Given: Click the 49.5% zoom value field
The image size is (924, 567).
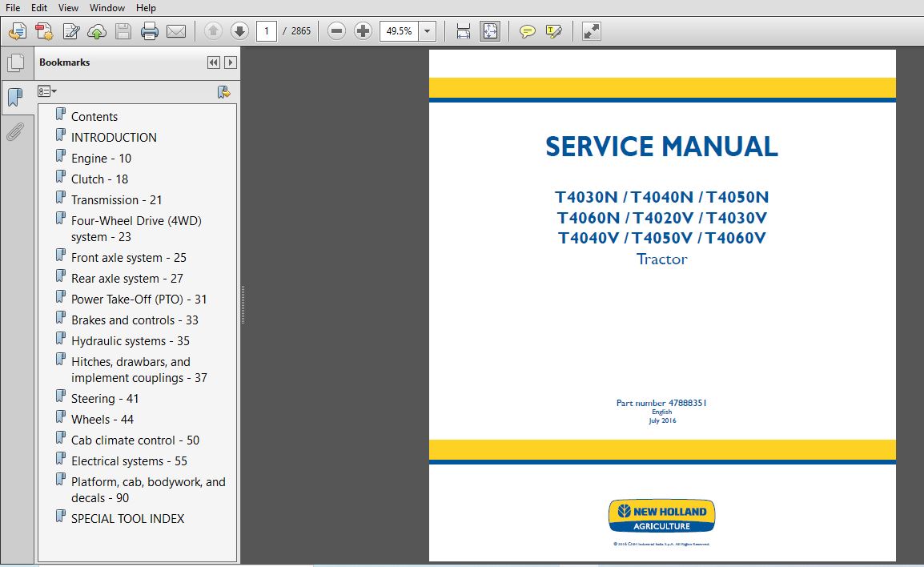Looking at the screenshot, I should (x=399, y=31).
